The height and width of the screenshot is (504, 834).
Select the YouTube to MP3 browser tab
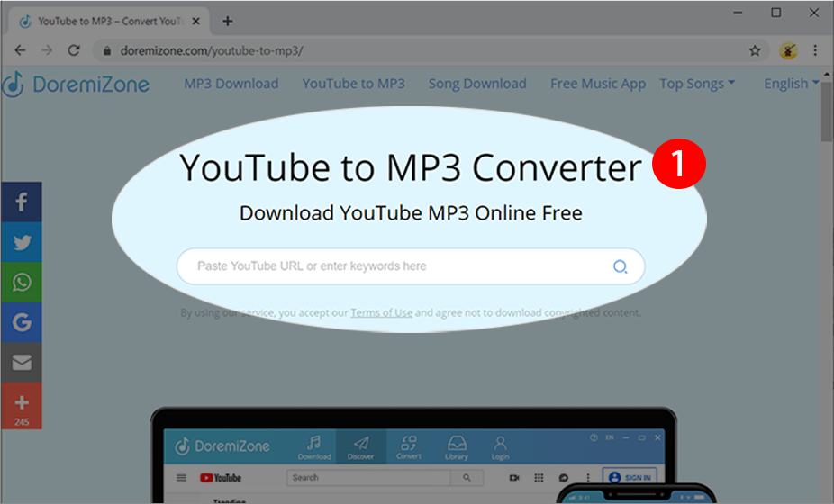109,22
